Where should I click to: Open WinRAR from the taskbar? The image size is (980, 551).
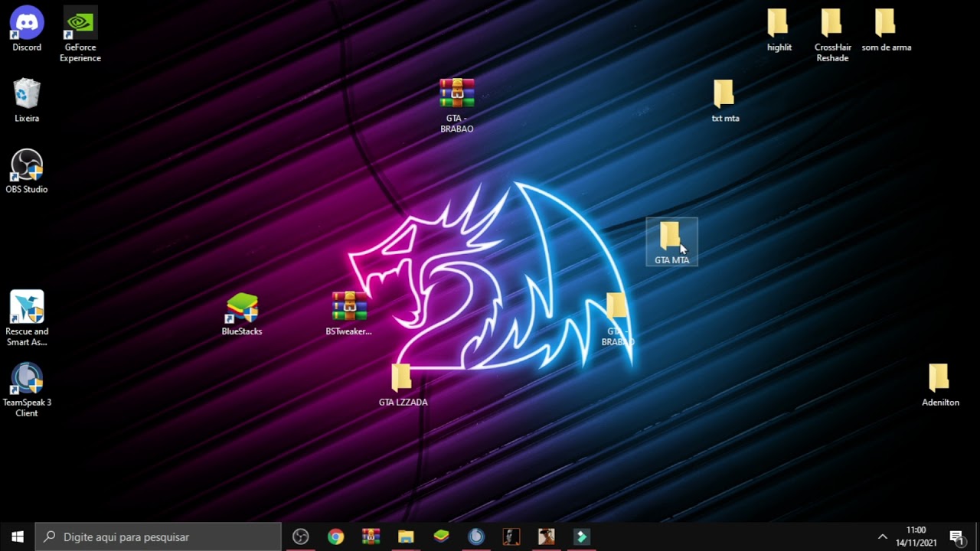[371, 536]
